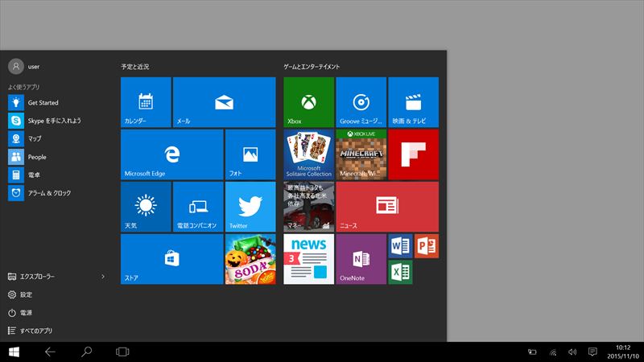Viewport: 644px width, 362px height.
Task: Launch the Minecraft Xbox Live tile
Action: pyautogui.click(x=361, y=154)
